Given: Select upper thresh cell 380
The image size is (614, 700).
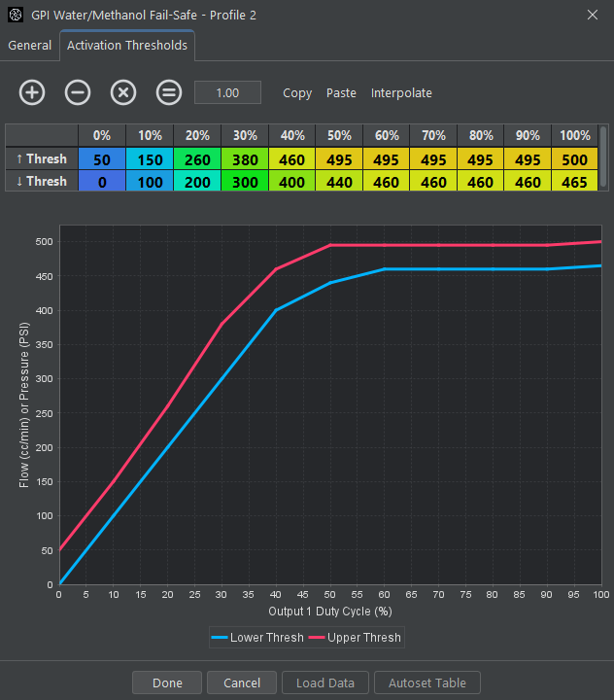Looking at the screenshot, I should pos(245,158).
